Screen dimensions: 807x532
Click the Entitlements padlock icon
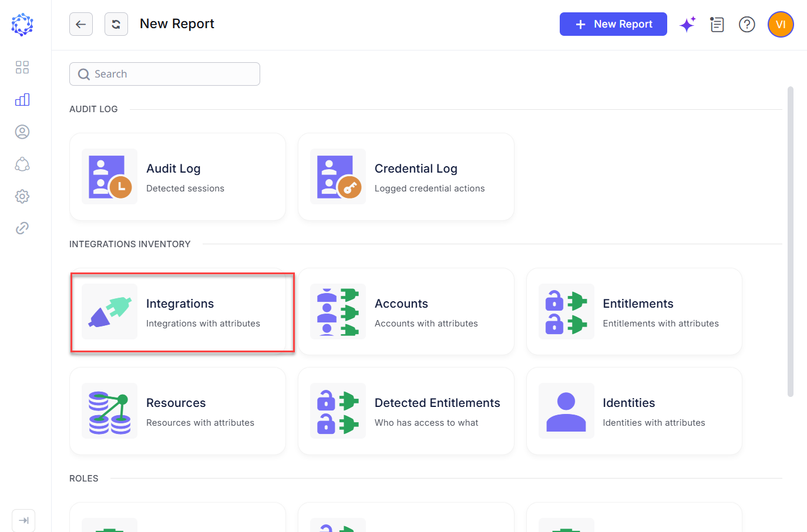(x=566, y=312)
